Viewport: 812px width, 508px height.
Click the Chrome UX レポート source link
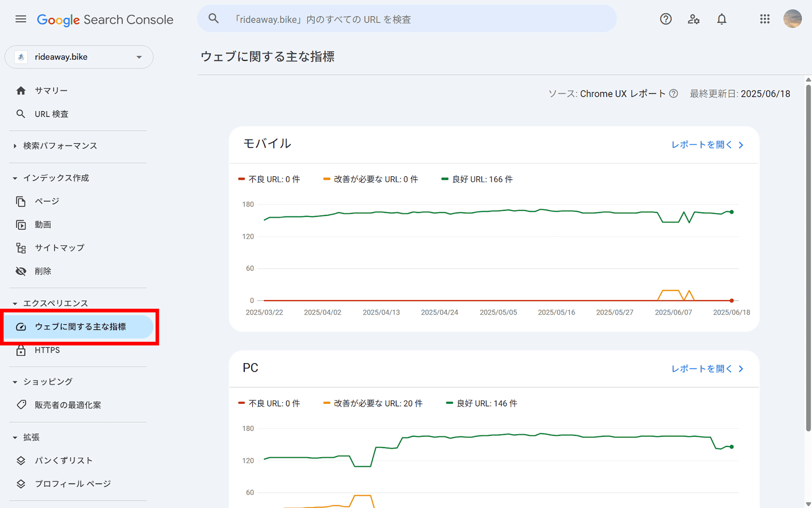[x=623, y=93]
